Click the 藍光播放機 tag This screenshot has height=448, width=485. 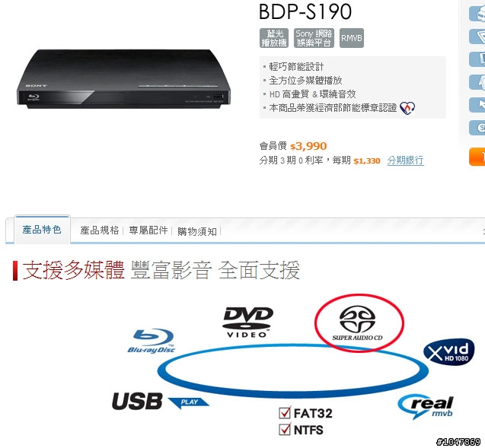274,38
